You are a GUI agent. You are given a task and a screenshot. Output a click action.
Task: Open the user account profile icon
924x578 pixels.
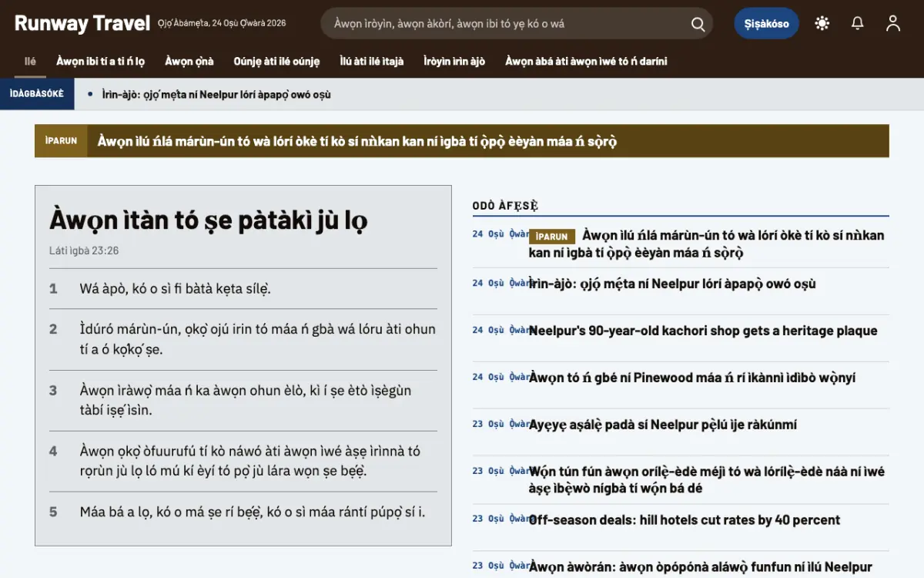click(893, 23)
